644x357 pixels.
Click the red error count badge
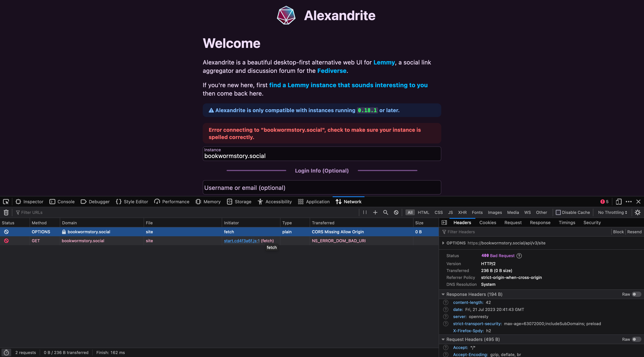(604, 201)
